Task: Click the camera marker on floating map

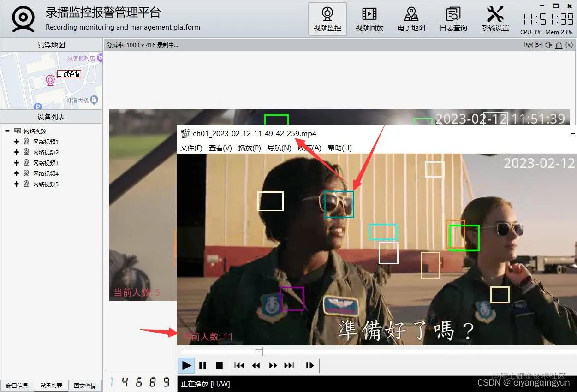Action: click(x=50, y=80)
